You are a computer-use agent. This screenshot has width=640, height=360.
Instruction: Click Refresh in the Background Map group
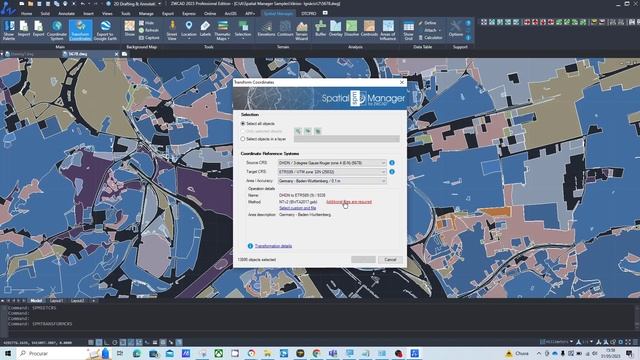point(149,30)
